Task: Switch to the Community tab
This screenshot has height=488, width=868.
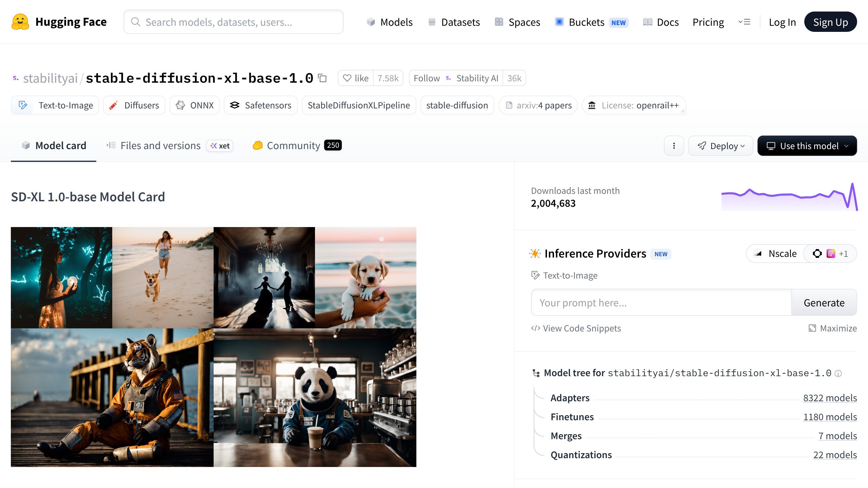Action: [x=293, y=146]
